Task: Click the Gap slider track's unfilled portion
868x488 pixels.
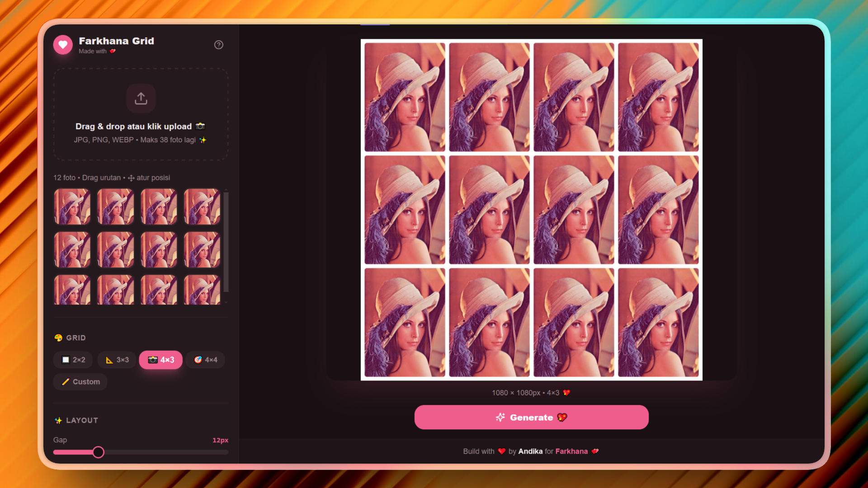Action: click(x=166, y=452)
